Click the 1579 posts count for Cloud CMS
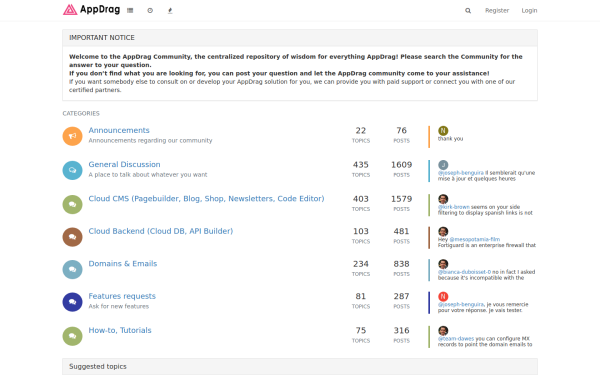This screenshot has height=375, width=600. [x=401, y=199]
